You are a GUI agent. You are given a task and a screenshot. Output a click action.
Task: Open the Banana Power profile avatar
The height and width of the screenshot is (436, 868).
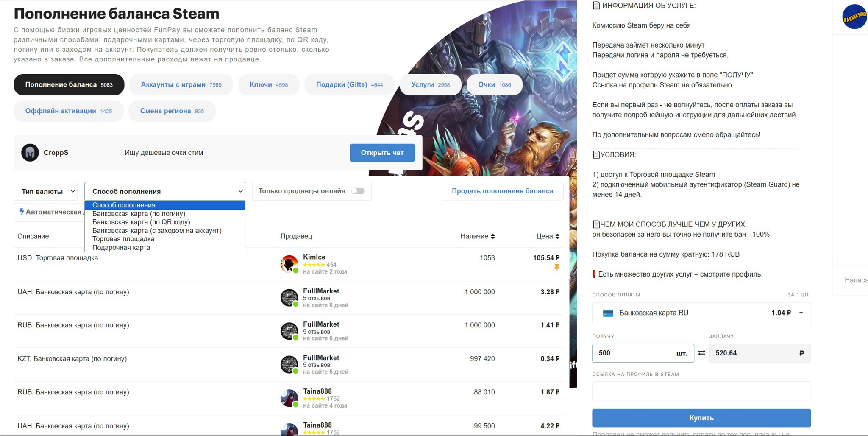click(854, 17)
